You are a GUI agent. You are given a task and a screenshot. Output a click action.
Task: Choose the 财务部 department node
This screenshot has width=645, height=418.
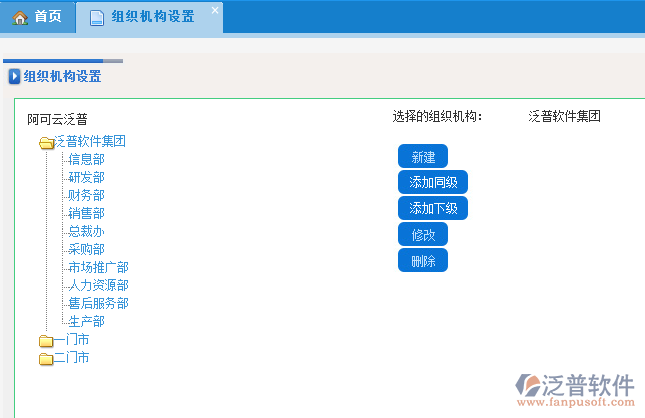coord(86,196)
